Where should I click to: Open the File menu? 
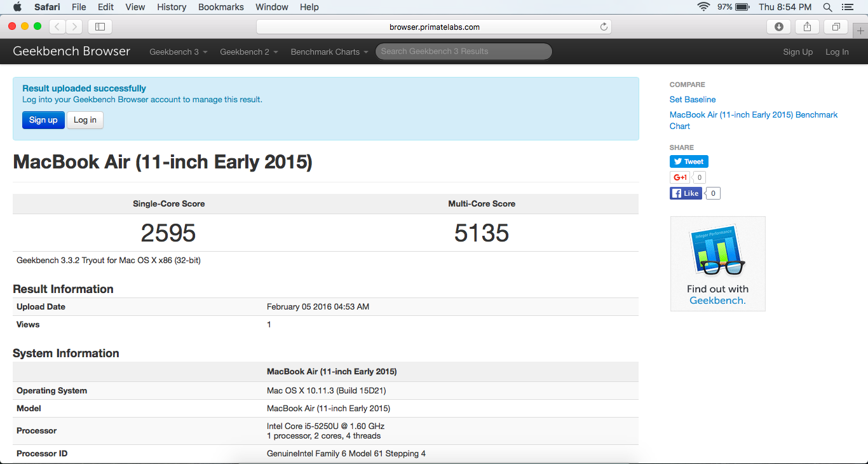[x=79, y=7]
